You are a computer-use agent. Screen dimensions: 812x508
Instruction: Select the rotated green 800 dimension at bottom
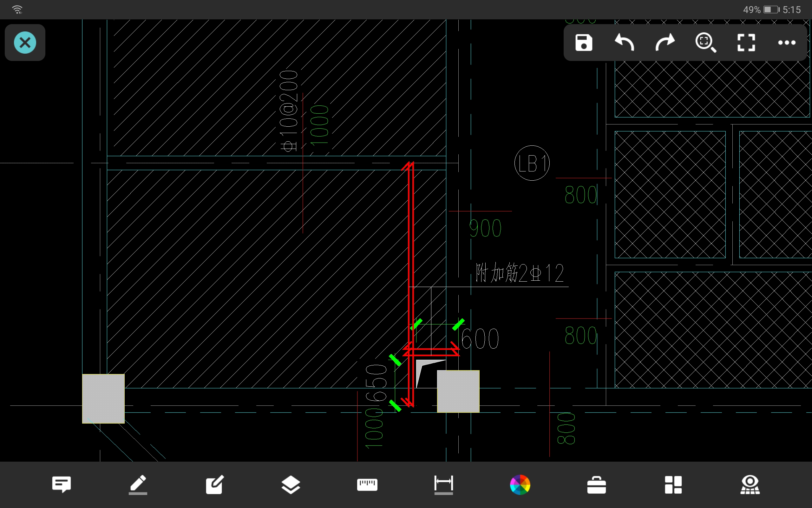566,429
